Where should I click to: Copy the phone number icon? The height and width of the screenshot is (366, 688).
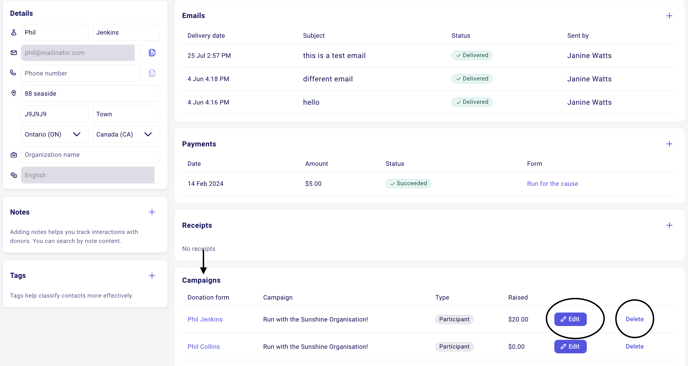click(152, 73)
